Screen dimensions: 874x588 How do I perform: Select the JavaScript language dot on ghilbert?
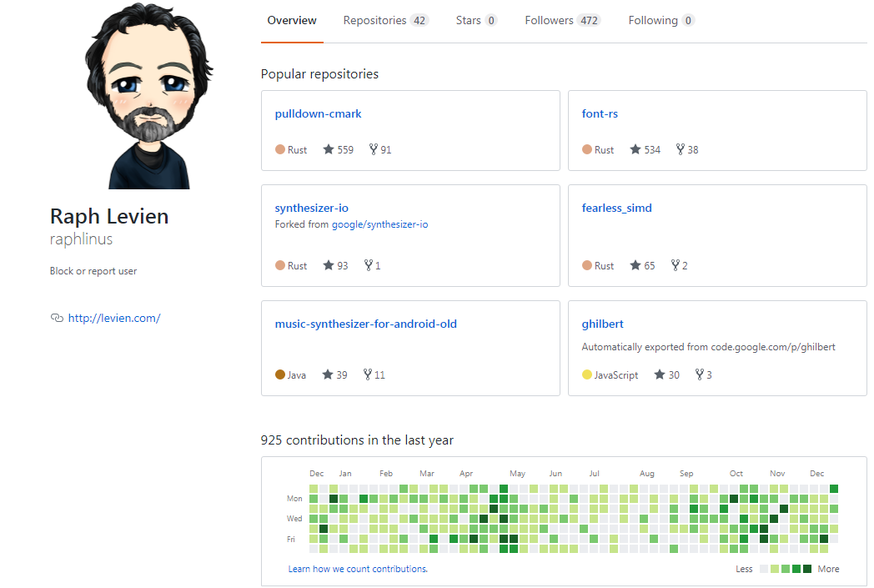coord(586,374)
